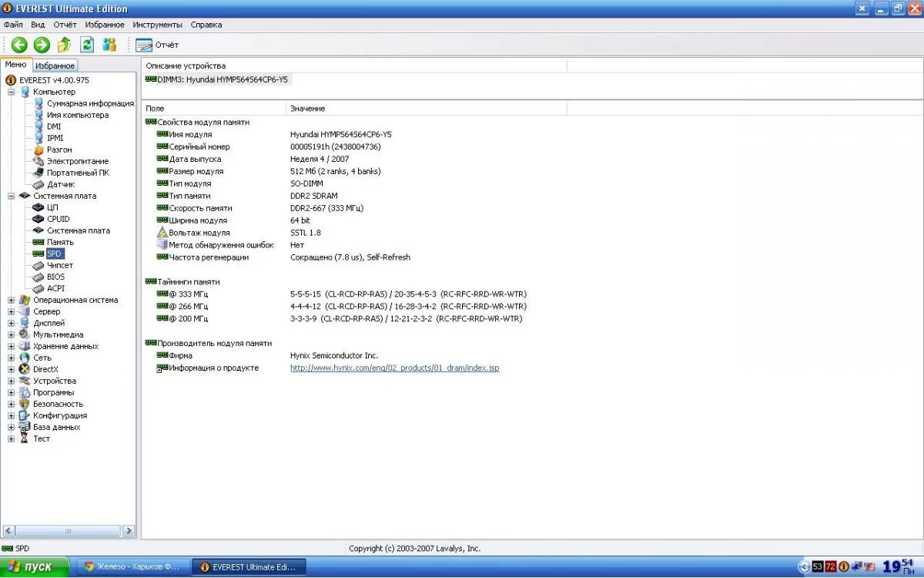Click the Значение column header
Image resolution: width=924 pixels, height=578 pixels.
427,109
